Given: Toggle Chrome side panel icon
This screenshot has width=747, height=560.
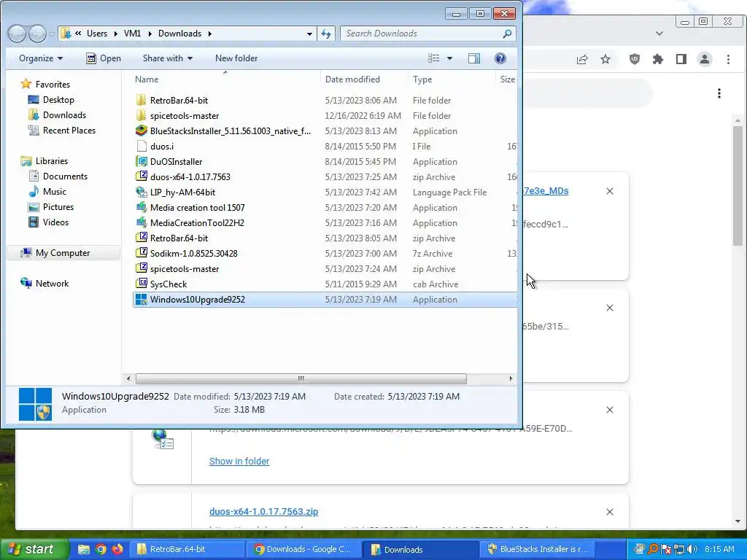Looking at the screenshot, I should (681, 60).
